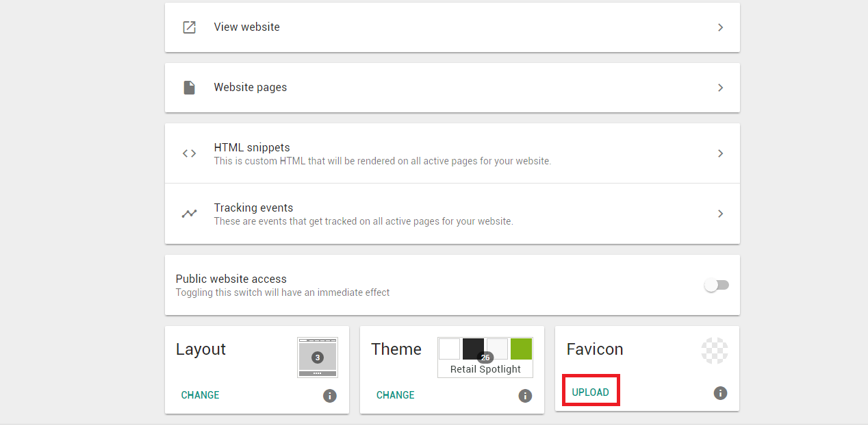
Task: Open the Layout card info icon
Action: click(x=330, y=396)
